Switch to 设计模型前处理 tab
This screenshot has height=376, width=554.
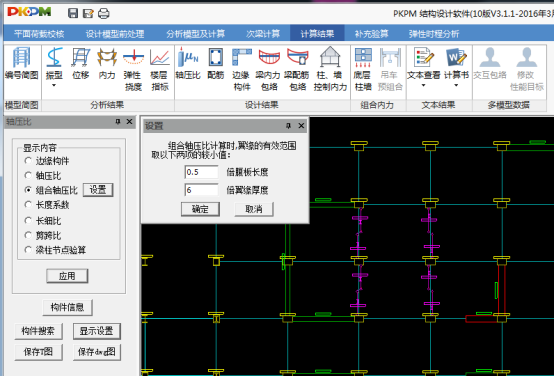(x=115, y=34)
